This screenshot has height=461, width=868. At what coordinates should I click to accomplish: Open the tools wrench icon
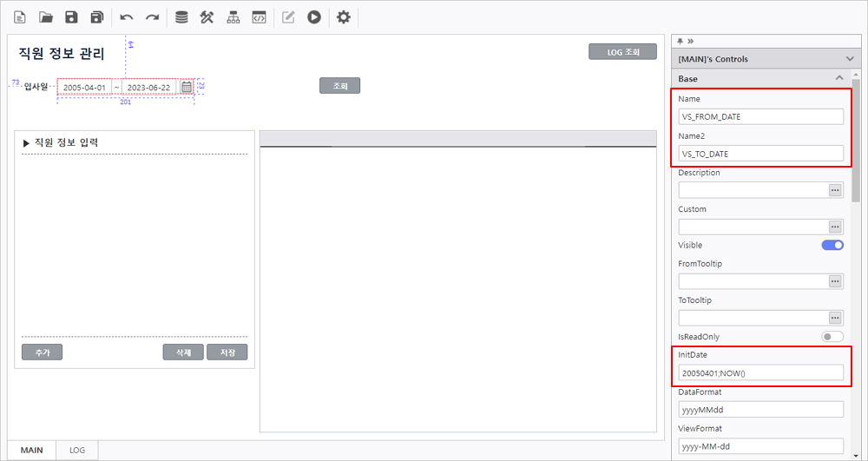click(x=207, y=17)
